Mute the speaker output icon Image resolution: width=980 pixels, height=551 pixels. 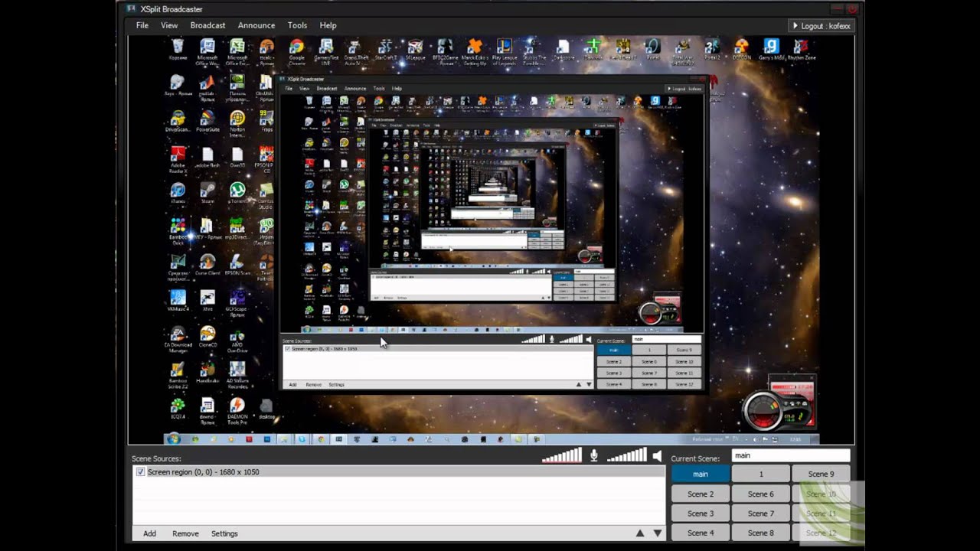tap(657, 456)
